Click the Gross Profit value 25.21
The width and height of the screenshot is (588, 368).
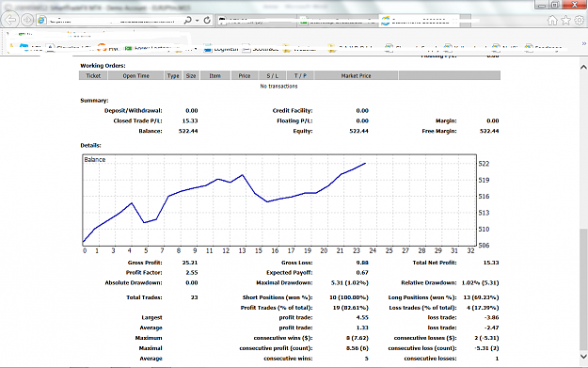[190, 263]
